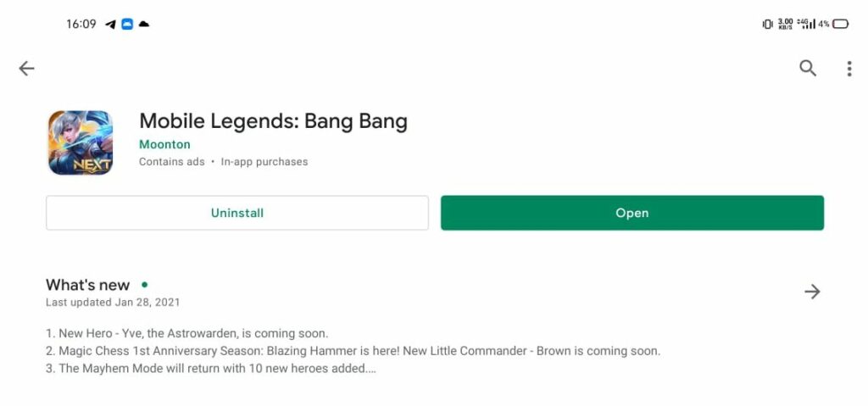Viewport: 868px width, 406px height.
Task: Tap the In-app purchases label
Action: click(264, 162)
